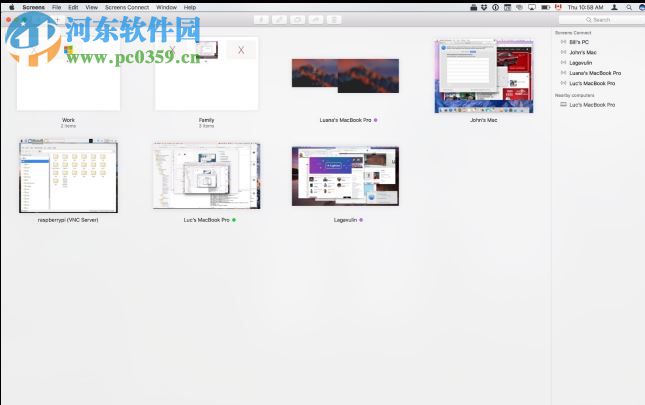Select the Luc's MacBook Pro thumbnail in the grid
Viewport: 645px width, 405px height.
point(206,176)
